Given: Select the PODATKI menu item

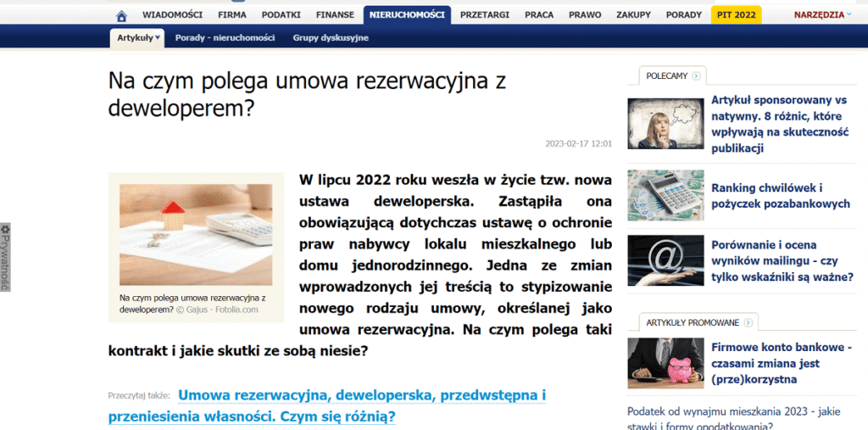Looking at the screenshot, I should coord(281,15).
